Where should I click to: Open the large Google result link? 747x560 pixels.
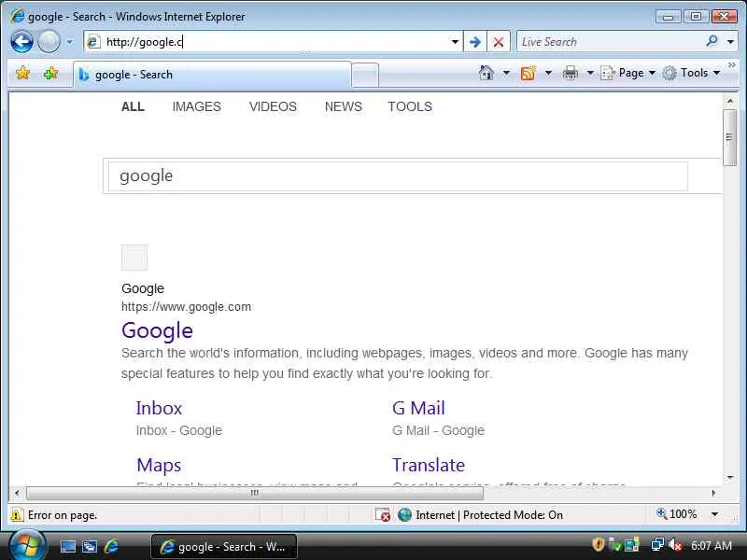point(157,330)
